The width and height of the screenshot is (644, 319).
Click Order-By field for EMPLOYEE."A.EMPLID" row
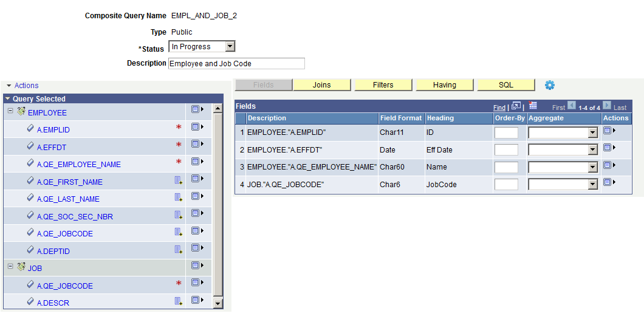point(507,132)
